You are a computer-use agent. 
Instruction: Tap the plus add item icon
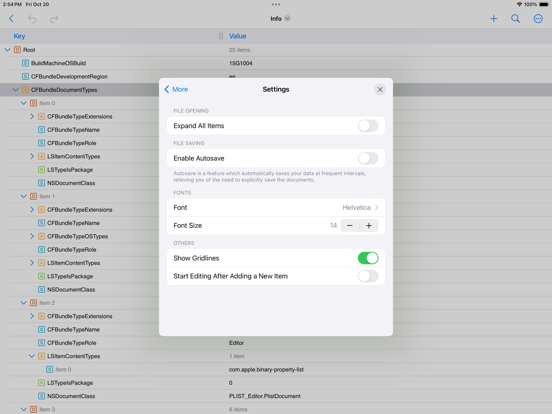pos(494,19)
